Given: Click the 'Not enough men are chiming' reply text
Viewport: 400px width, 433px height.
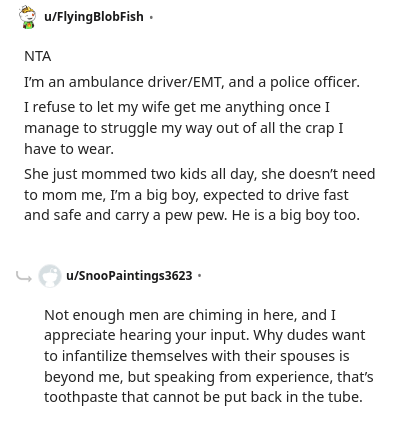Looking at the screenshot, I should click(209, 356).
